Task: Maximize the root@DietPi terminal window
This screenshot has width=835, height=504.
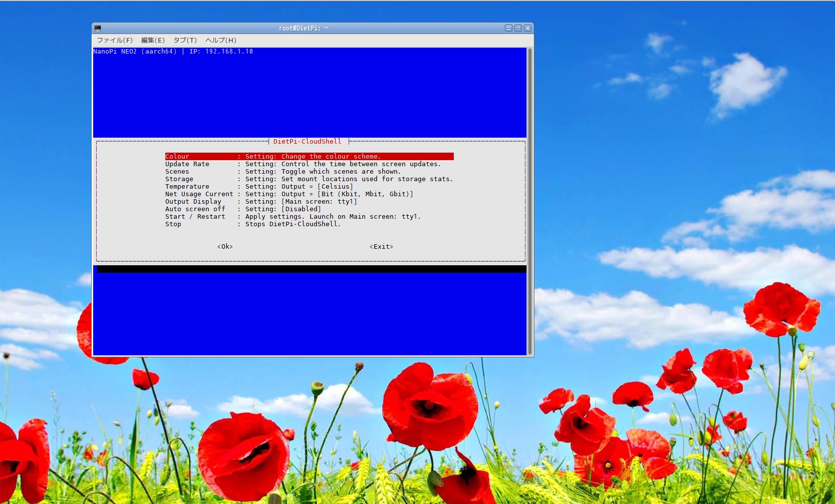Action: click(x=518, y=29)
